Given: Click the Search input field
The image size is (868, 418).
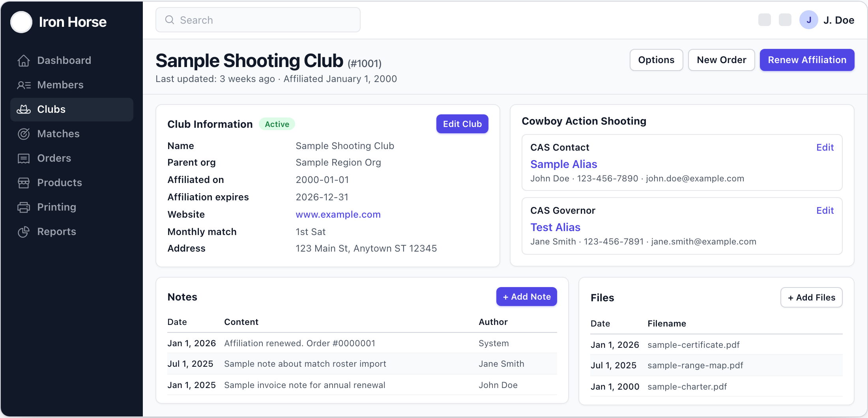Looking at the screenshot, I should 258,20.
